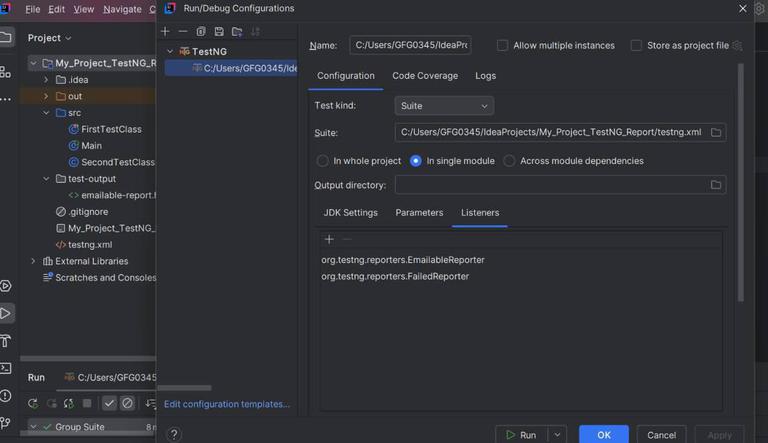The image size is (768, 443).
Task: Collapse the Group Suite test node
Action: point(33,427)
